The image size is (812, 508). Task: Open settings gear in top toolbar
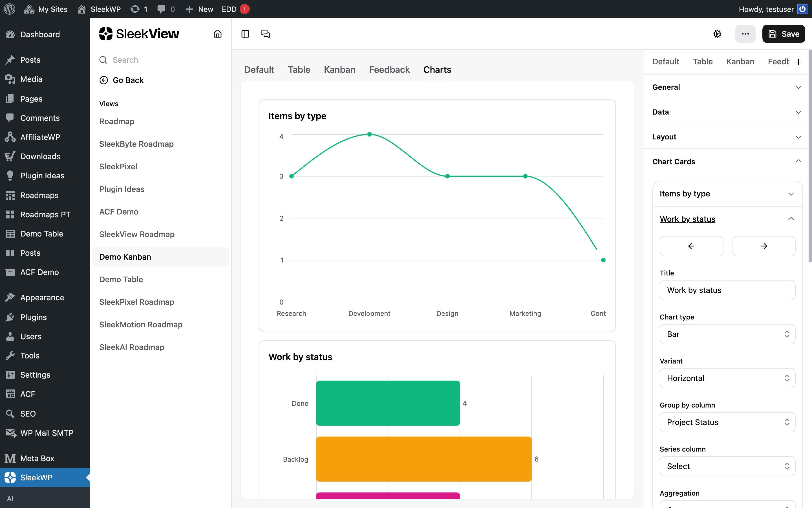point(717,34)
